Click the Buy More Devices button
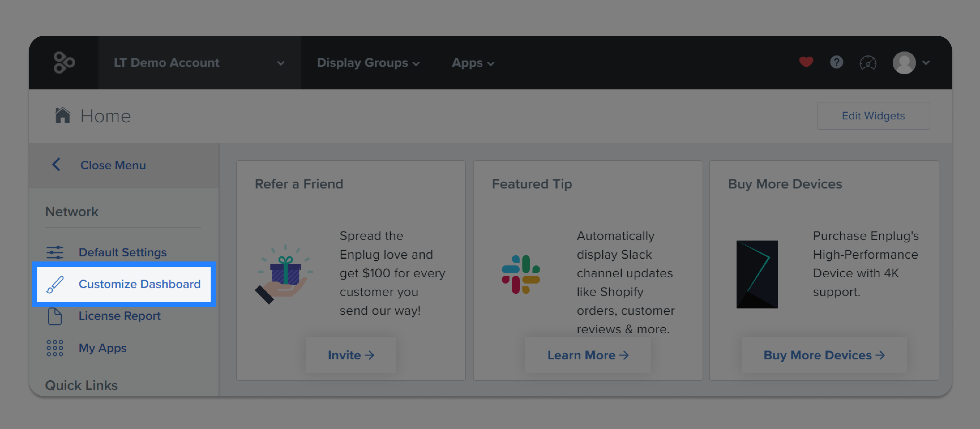This screenshot has width=980, height=429. pyautogui.click(x=824, y=355)
